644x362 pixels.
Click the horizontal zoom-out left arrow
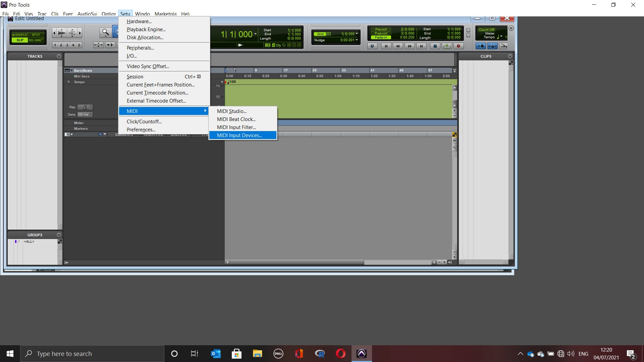(x=54, y=33)
